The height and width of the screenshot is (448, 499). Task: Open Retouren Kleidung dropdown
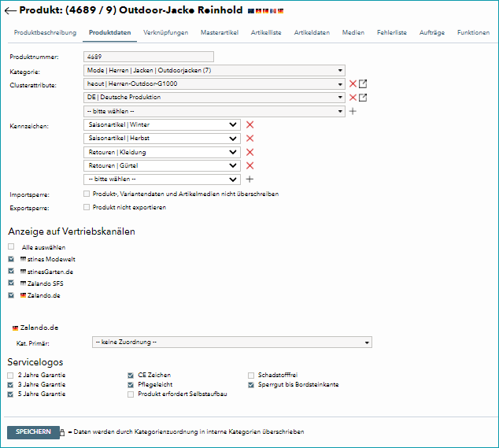click(x=162, y=152)
